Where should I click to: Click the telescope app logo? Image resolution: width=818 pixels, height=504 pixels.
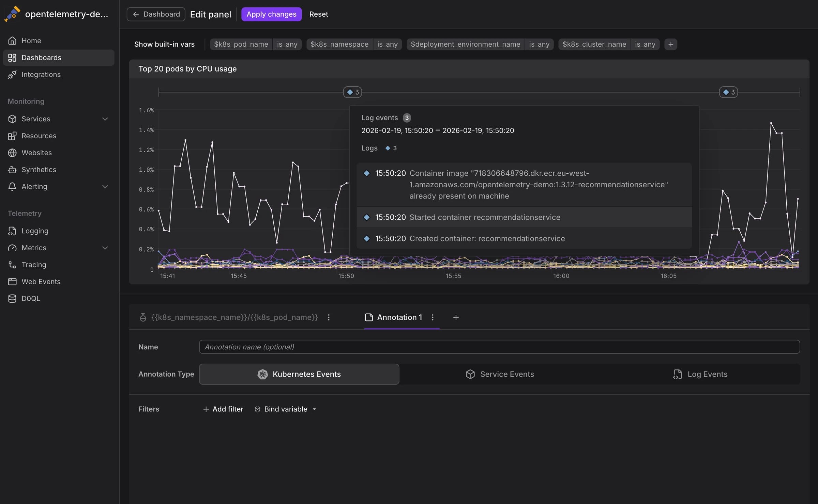tap(12, 14)
